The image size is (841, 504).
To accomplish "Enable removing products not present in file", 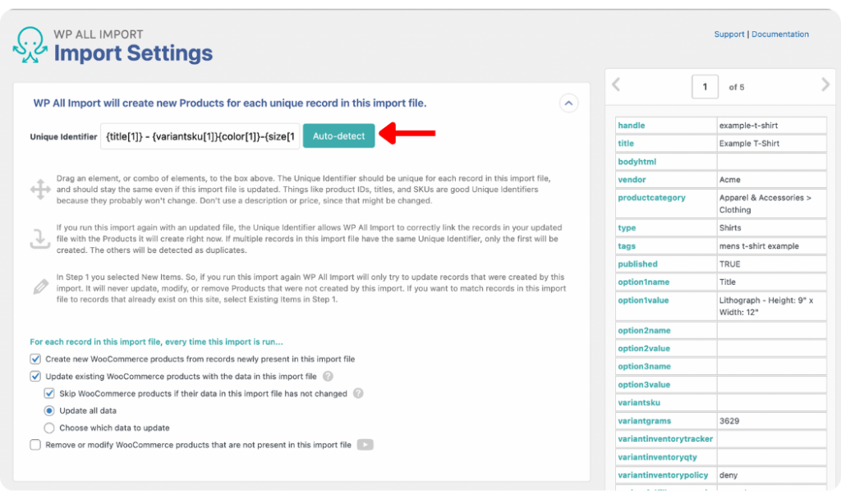I will pos(34,444).
